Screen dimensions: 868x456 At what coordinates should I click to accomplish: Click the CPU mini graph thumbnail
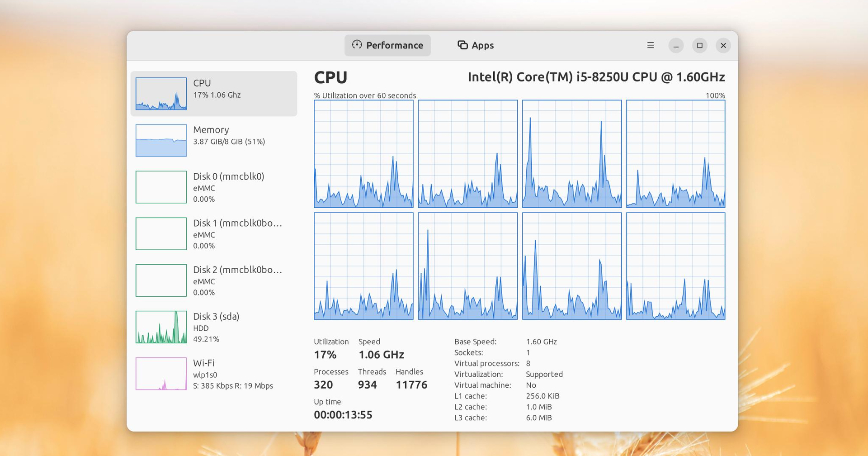click(x=161, y=94)
